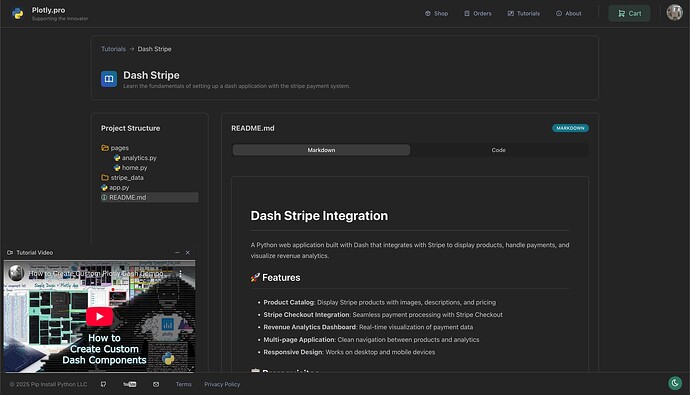Click the pages folder icon
The image size is (690, 395).
point(105,148)
